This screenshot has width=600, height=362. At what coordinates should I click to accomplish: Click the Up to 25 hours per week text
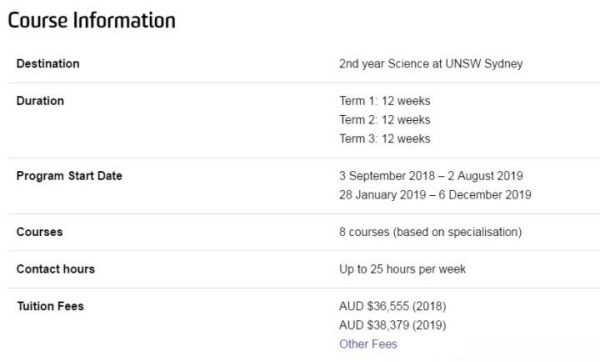[x=402, y=269]
